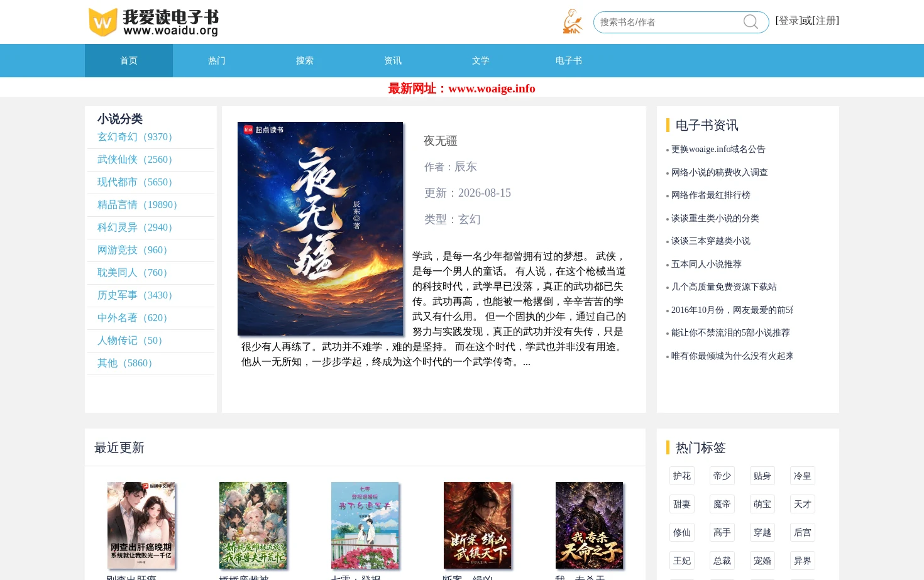Click the 穿越 tag

pyautogui.click(x=762, y=532)
